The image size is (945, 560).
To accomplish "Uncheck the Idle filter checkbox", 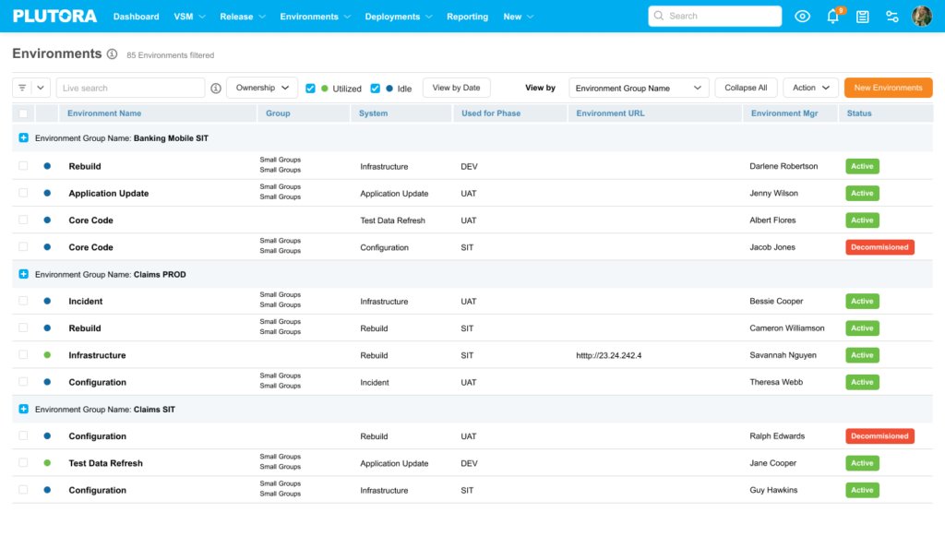I will (375, 89).
